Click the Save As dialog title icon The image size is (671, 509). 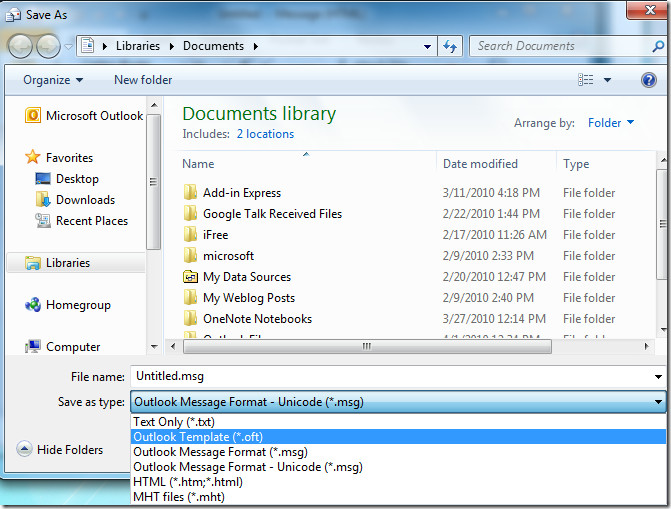click(x=13, y=15)
